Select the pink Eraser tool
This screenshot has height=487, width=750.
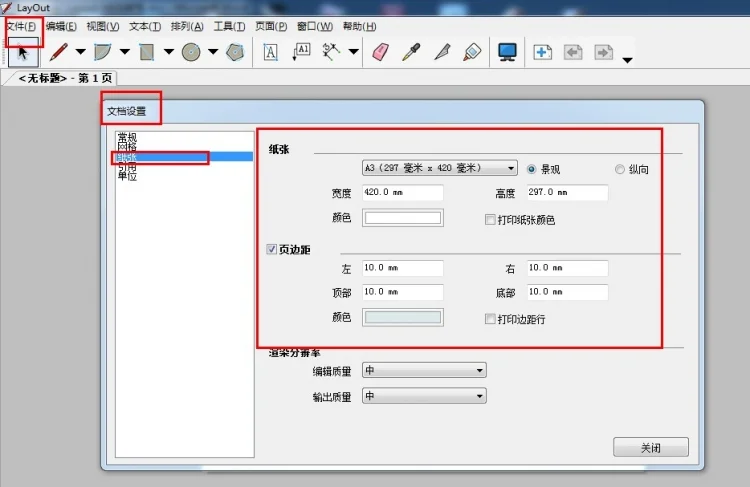click(380, 52)
